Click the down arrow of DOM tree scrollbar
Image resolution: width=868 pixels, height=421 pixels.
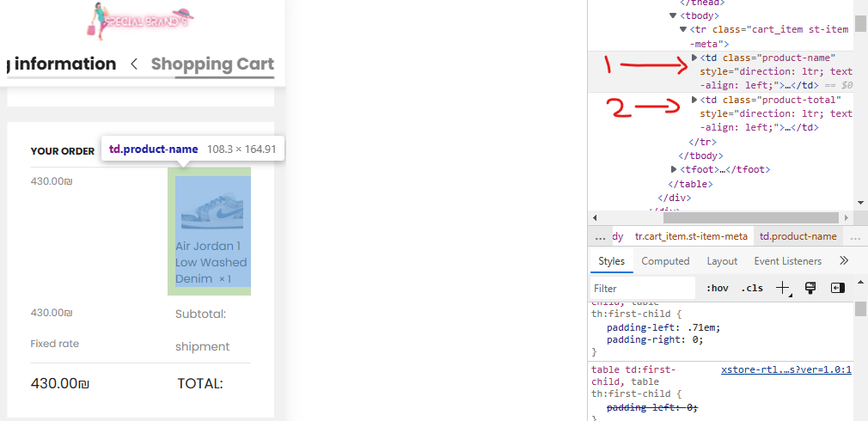tap(859, 203)
